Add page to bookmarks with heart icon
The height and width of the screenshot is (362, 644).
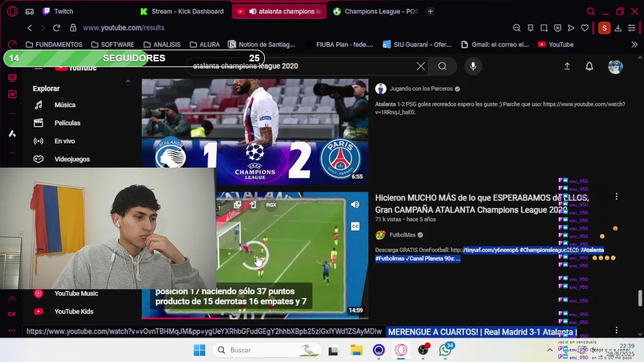585,28
